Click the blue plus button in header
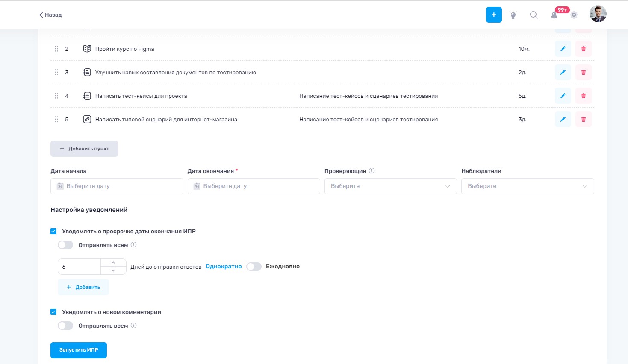This screenshot has height=364, width=628. pyautogui.click(x=494, y=15)
